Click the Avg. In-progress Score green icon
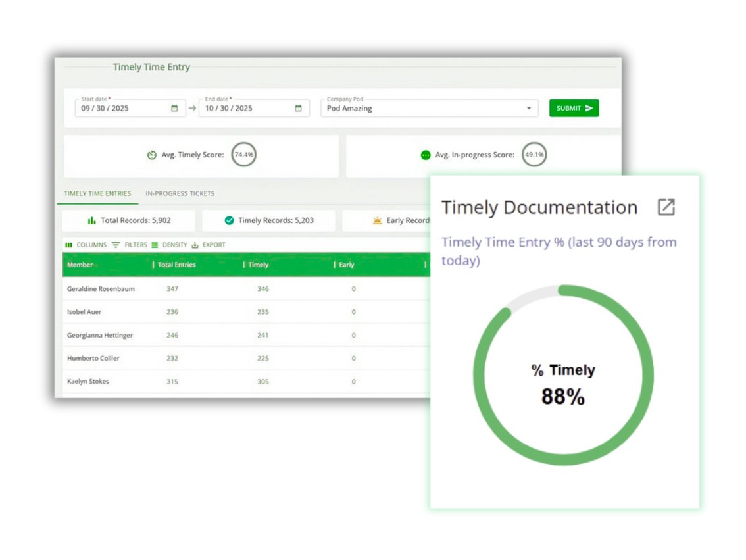Image resolution: width=746 pixels, height=560 pixels. coord(426,155)
